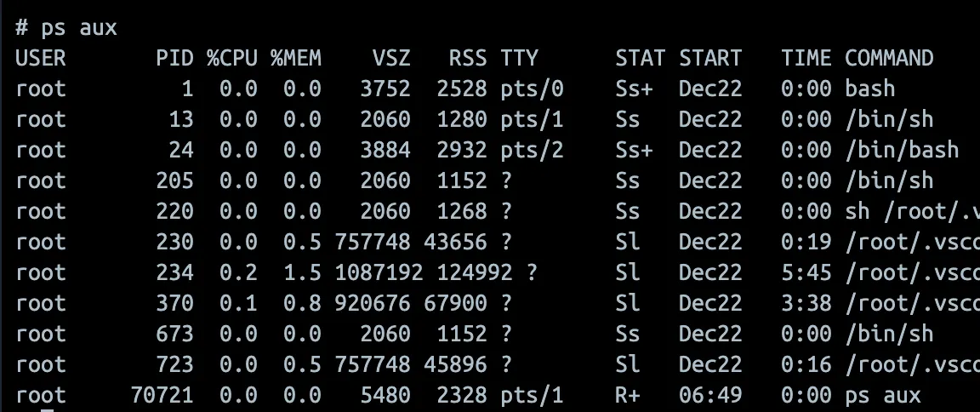Click RSS value 124992

pos(475,272)
